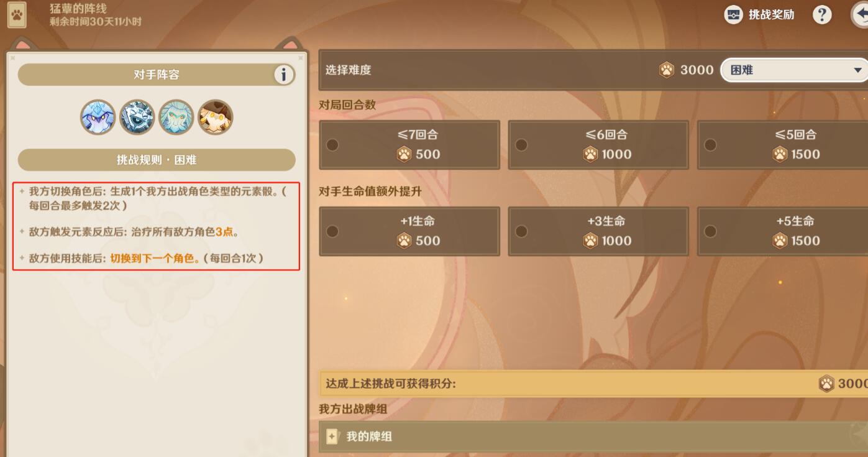The width and height of the screenshot is (868, 457).
Task: Select the first blue bird opponent portrait
Action: point(98,117)
